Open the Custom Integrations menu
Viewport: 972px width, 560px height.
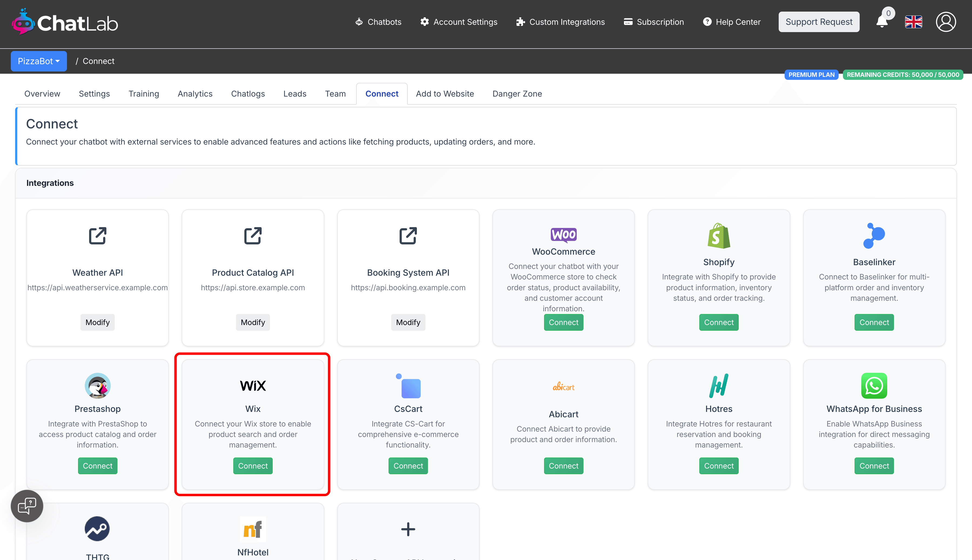click(x=561, y=22)
